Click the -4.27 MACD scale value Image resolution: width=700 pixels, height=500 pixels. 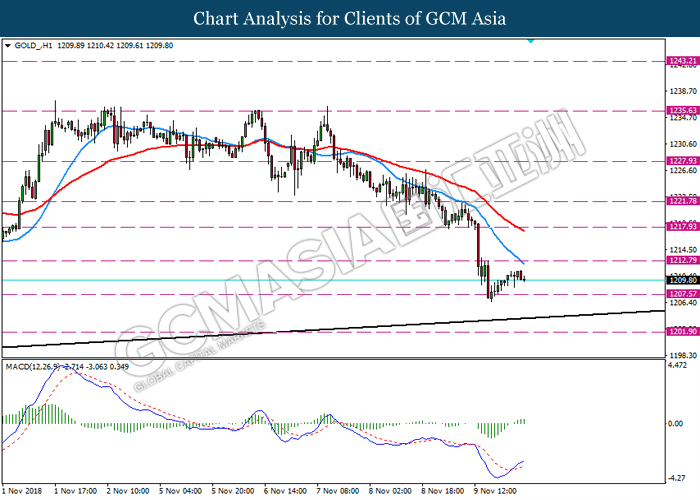pos(677,479)
